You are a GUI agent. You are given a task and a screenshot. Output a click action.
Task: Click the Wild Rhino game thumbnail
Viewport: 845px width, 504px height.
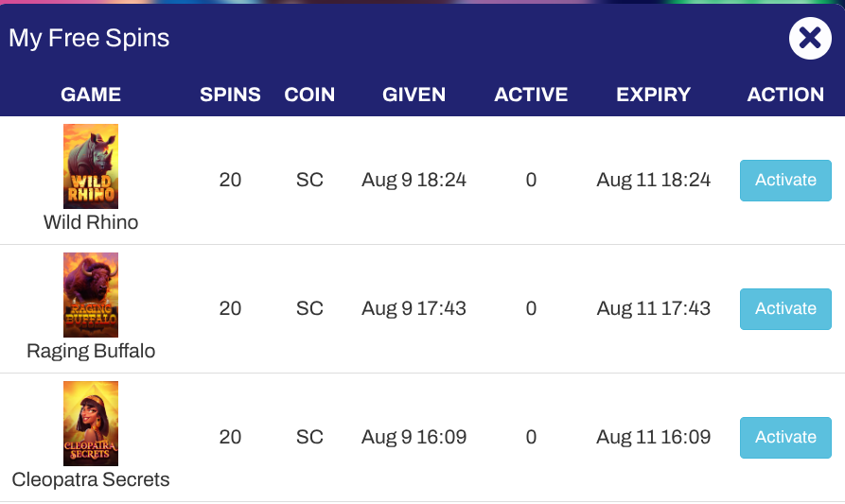tap(91, 166)
